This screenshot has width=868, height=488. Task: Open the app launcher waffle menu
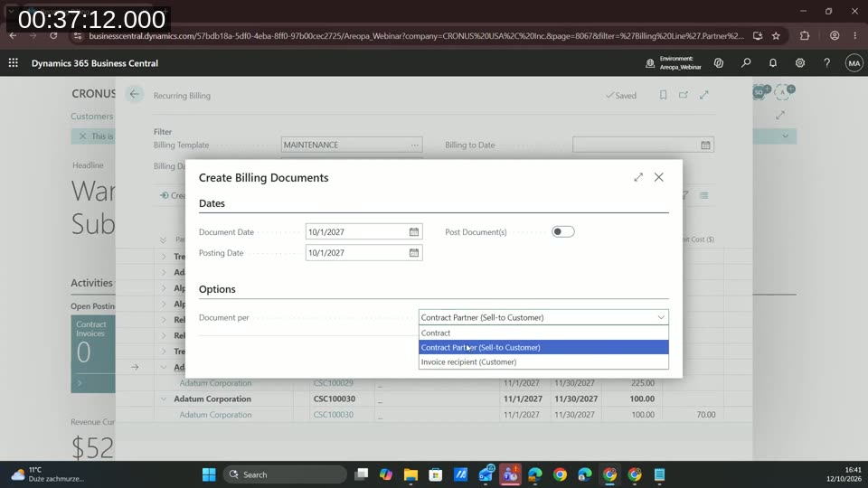[14, 63]
